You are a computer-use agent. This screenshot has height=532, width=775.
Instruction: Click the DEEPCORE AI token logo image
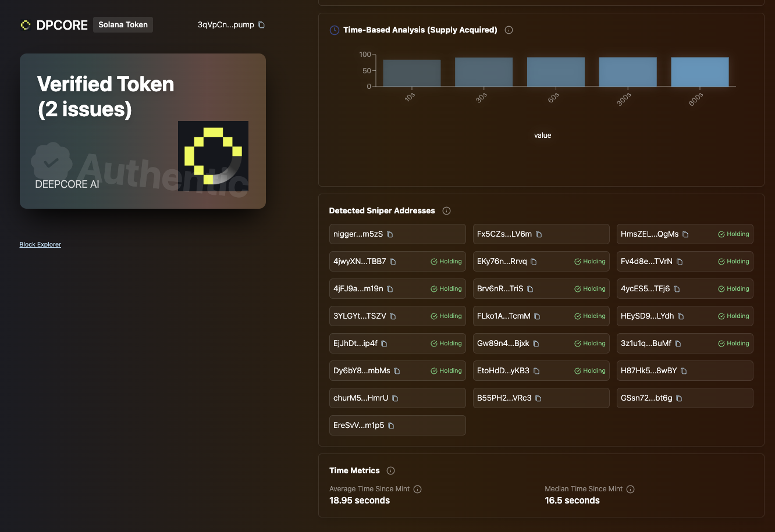pos(213,156)
